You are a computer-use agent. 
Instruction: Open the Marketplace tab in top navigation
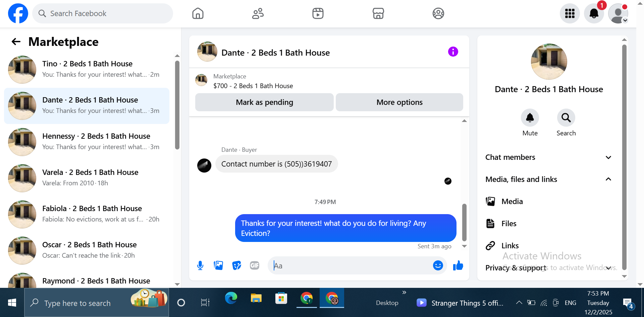378,13
